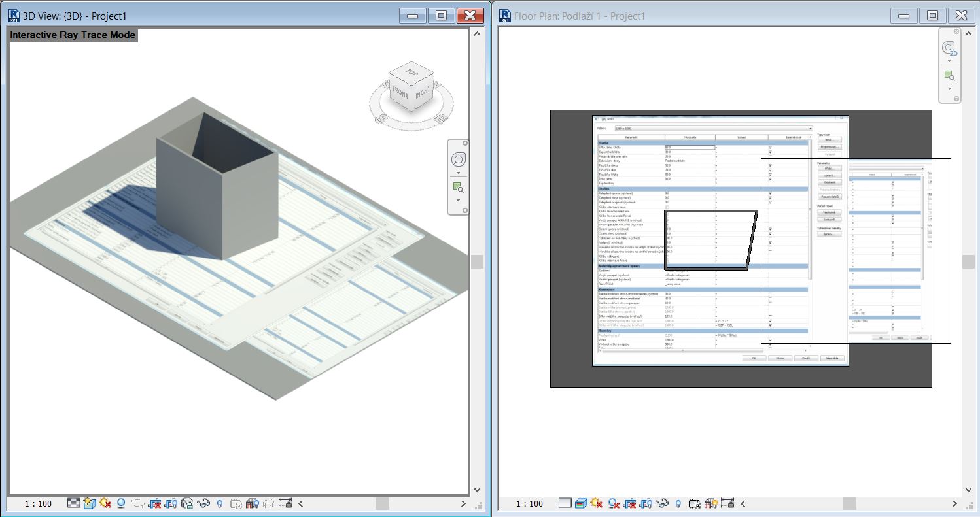
Task: Activate the 3D View: {3D} window title bar
Action: [x=196, y=15]
